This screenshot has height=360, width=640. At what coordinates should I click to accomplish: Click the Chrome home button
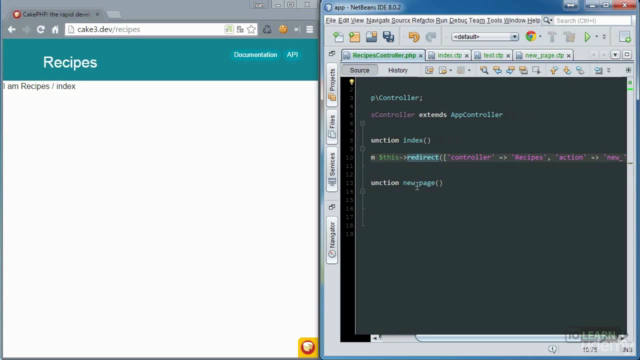55,29
